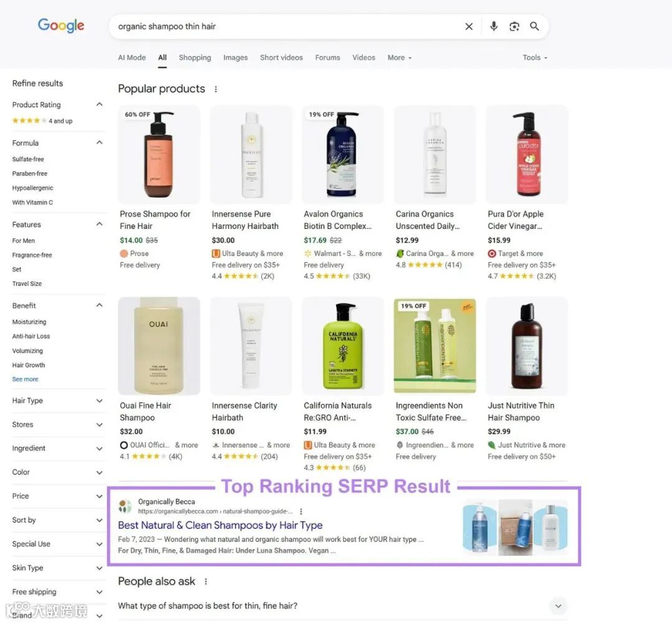This screenshot has width=672, height=623.
Task: Click the Target seller icon
Action: click(492, 254)
